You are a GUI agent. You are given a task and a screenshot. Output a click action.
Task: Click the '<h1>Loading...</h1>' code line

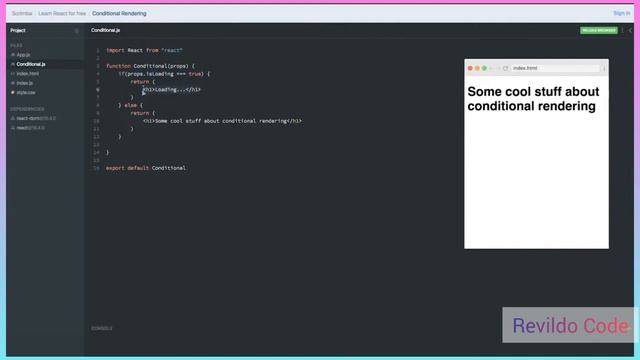tap(172, 89)
